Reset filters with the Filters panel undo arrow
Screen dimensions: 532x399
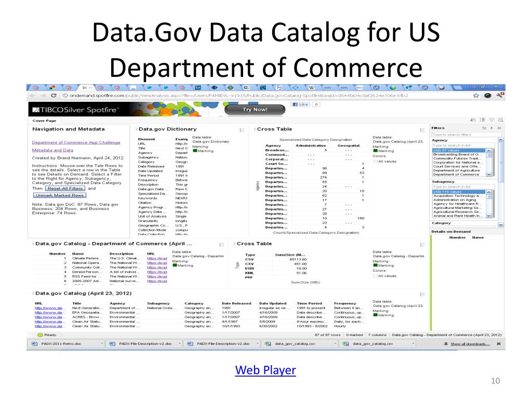(484, 128)
